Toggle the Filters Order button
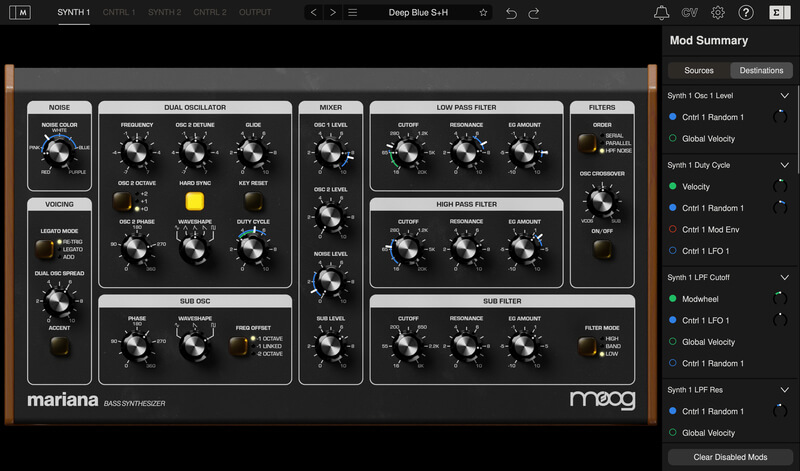Viewport: 800px width, 471px height. [x=587, y=143]
